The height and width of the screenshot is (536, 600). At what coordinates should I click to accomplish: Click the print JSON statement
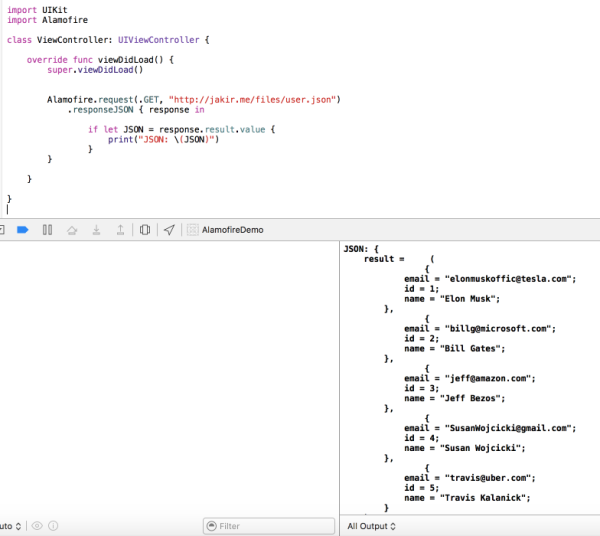163,139
